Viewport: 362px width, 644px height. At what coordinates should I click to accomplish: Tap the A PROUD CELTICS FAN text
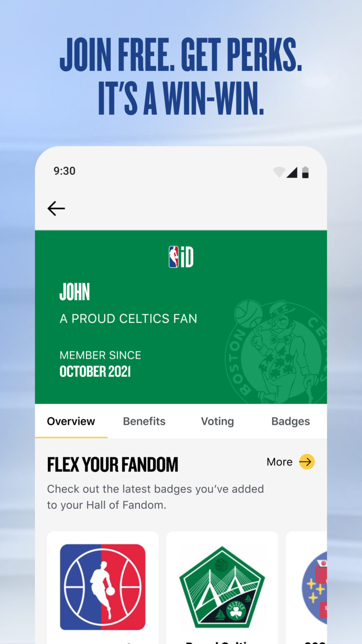tap(129, 318)
